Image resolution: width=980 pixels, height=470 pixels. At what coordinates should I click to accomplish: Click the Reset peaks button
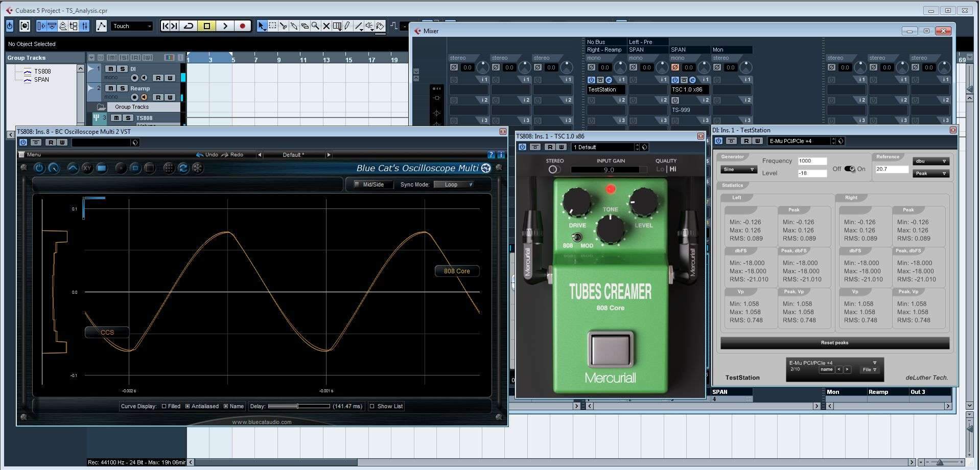tap(834, 343)
